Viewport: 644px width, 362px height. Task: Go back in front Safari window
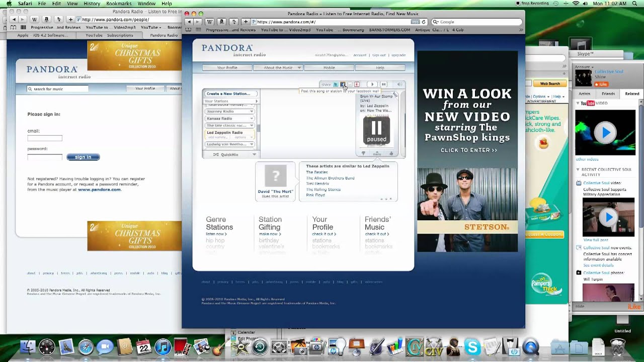pos(189,22)
